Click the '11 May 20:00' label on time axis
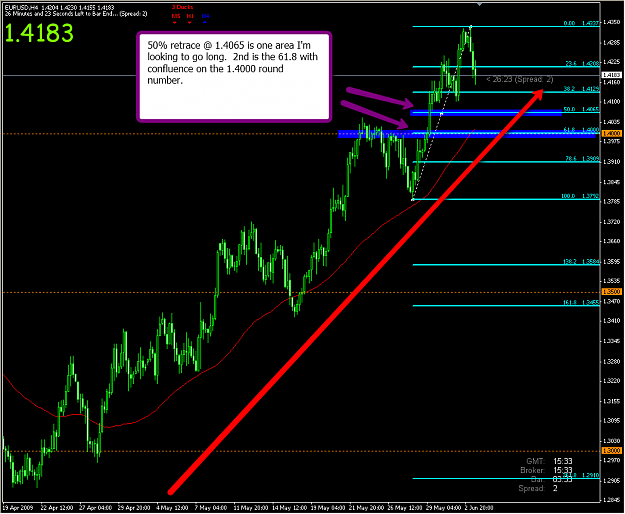Viewport: 625px width, 514px height. click(251, 508)
